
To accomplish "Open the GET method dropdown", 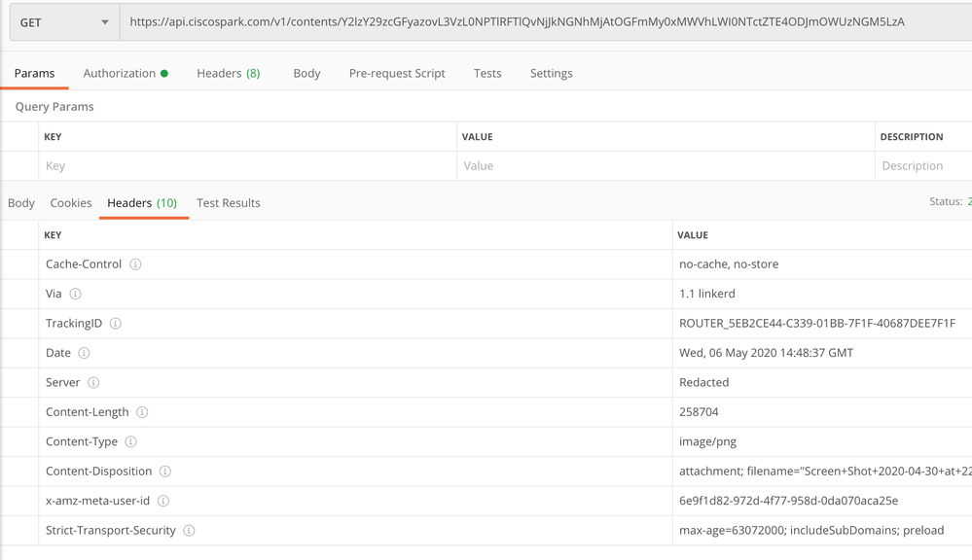I will tap(64, 22).
